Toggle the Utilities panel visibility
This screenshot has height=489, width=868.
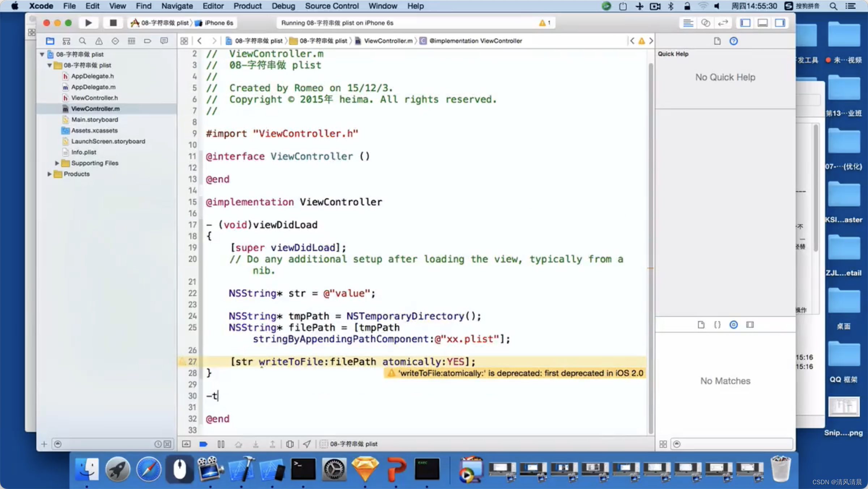(780, 23)
